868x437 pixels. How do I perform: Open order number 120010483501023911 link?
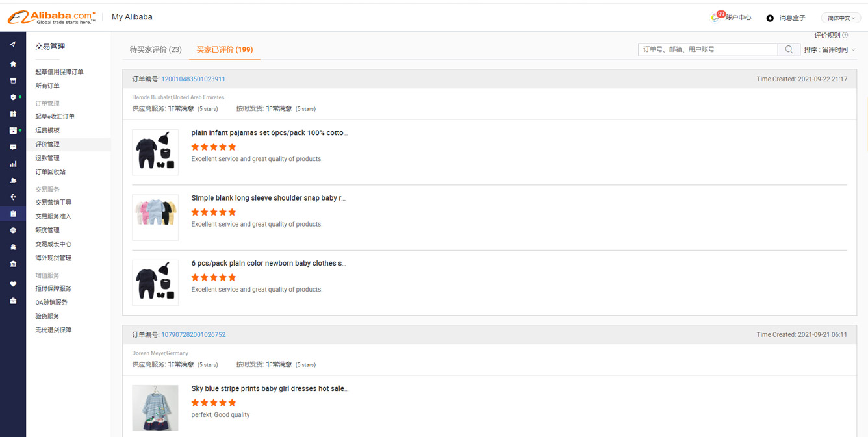pos(193,79)
